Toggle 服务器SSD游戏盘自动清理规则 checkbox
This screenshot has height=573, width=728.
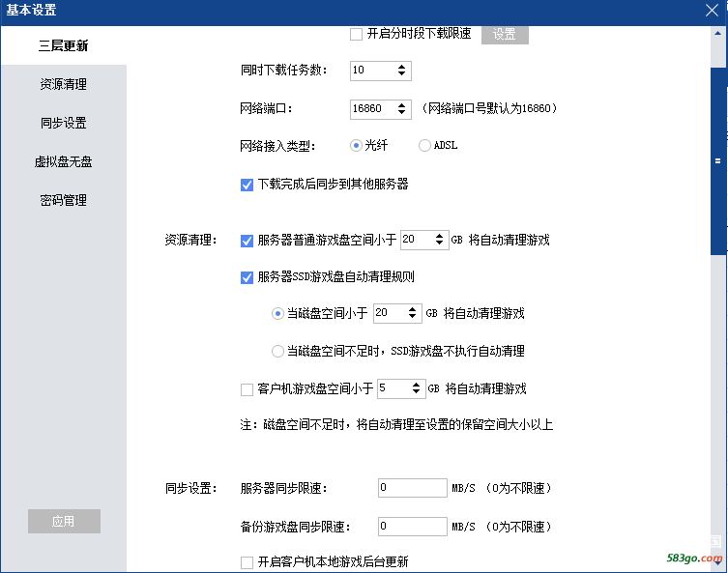click(x=247, y=277)
